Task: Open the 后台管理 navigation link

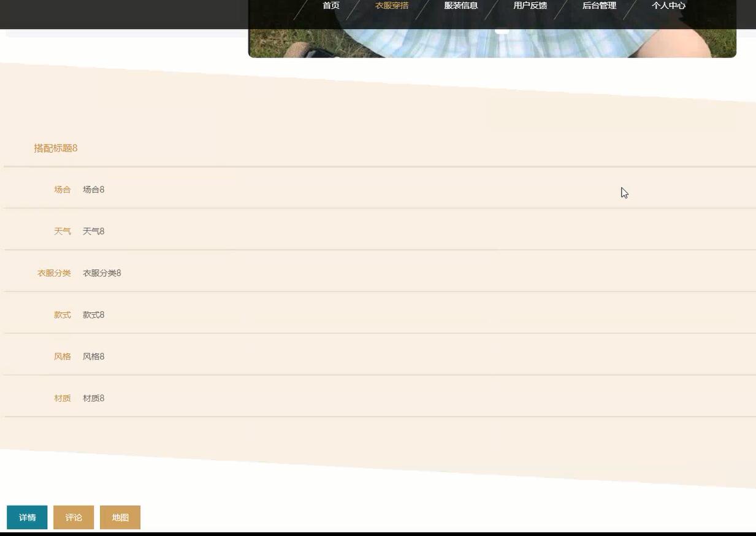Action: click(599, 6)
